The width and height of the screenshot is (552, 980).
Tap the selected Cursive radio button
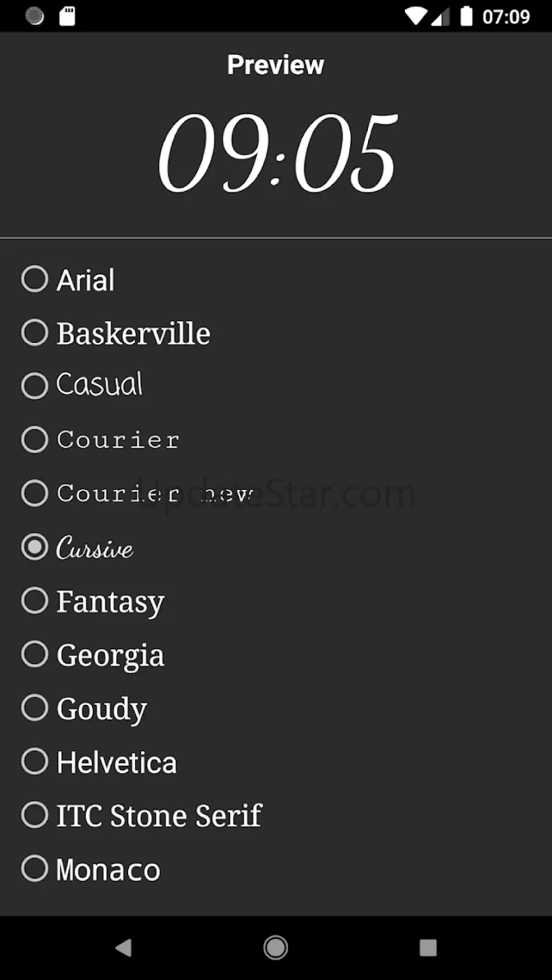[35, 547]
